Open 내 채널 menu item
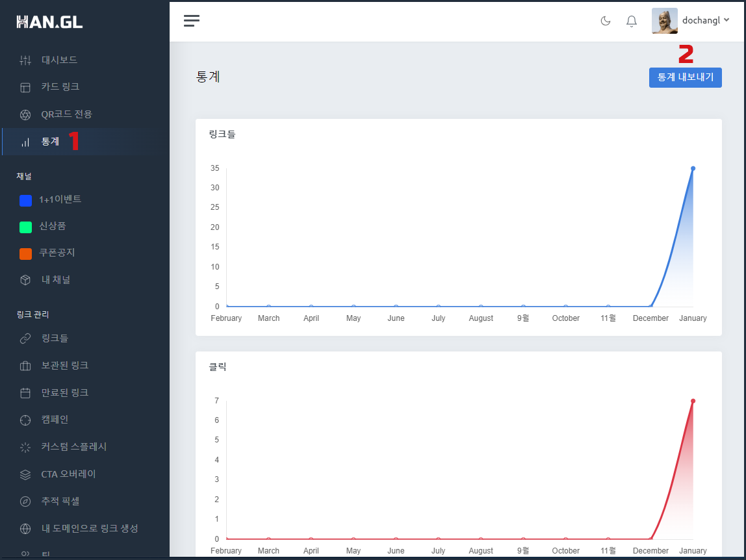Viewport: 746px width, 560px height. click(56, 280)
